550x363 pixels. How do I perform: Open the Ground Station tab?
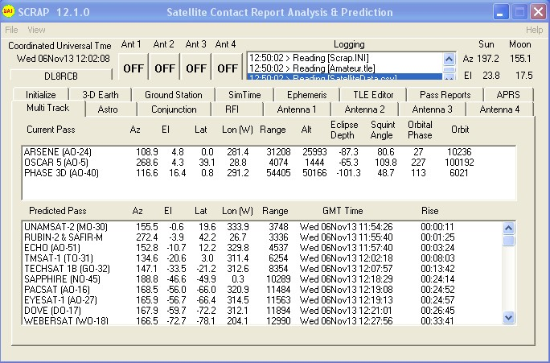(173, 95)
